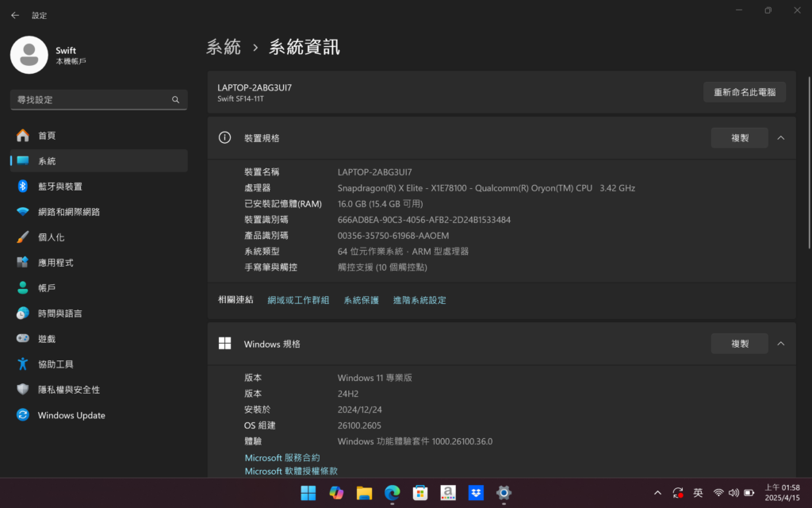812x508 pixels.
Task: Collapse the 裝置規格 section chevron
Action: (x=781, y=138)
